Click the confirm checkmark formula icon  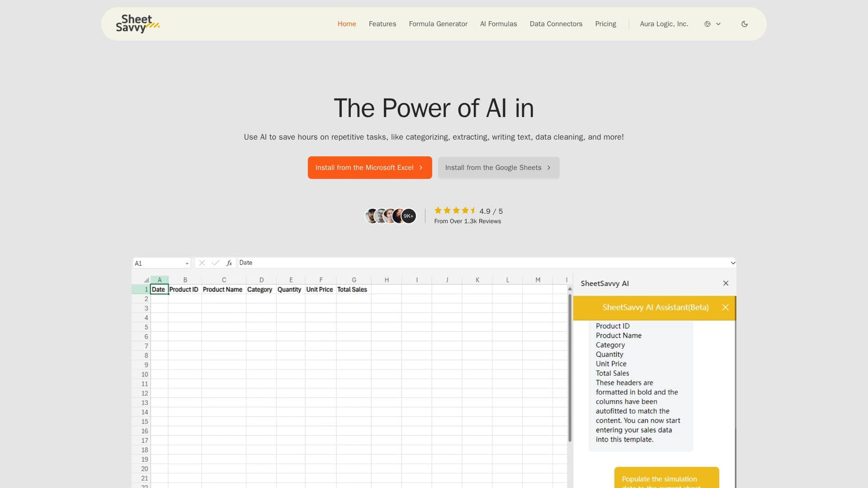click(216, 263)
